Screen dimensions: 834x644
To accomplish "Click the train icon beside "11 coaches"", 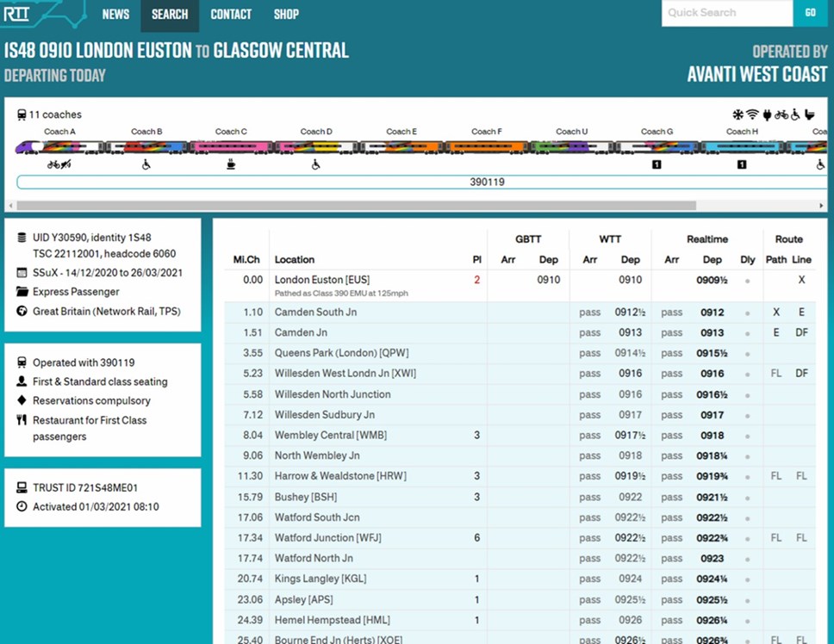I will (x=22, y=115).
